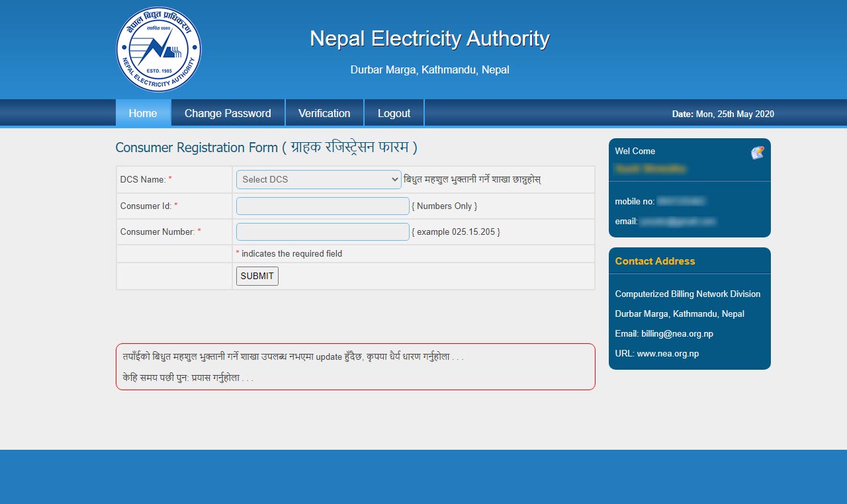Go to Change Password page
Screen dimensions: 847x504
[x=228, y=113]
